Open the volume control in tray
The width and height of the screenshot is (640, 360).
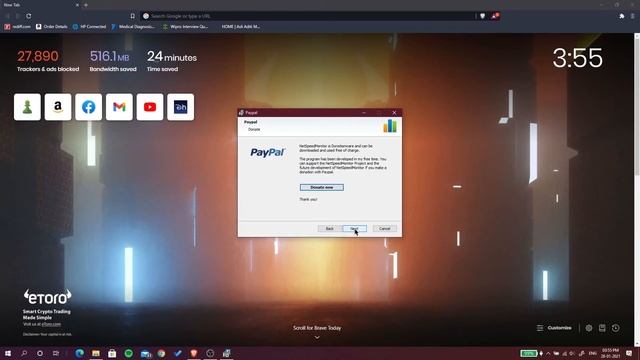pyautogui.click(x=572, y=353)
